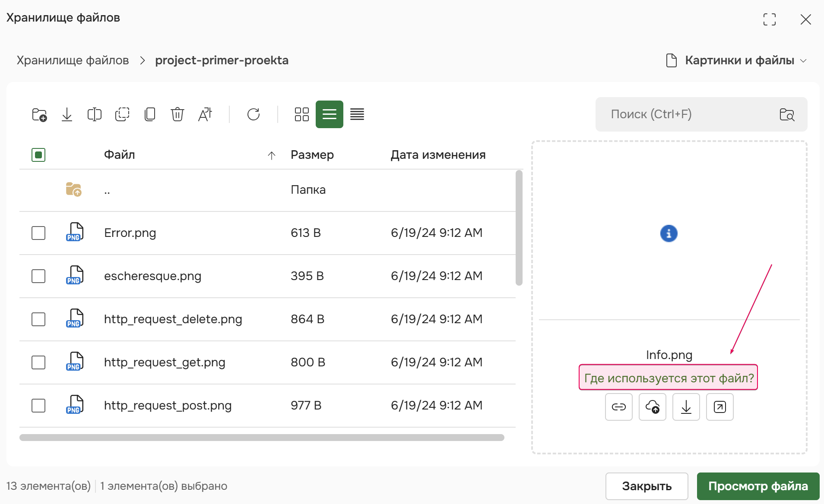Click the 864 B size cell
This screenshot has width=824, height=504.
tap(307, 319)
